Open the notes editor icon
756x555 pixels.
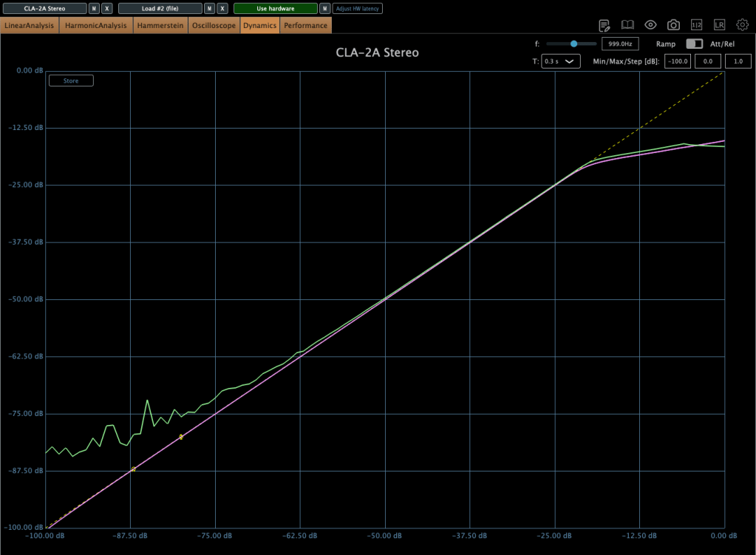coord(604,25)
